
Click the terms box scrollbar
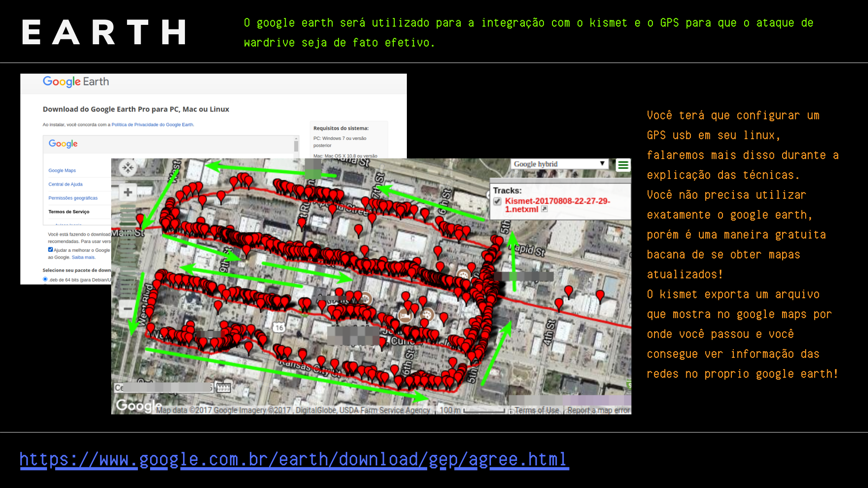pyautogui.click(x=296, y=146)
